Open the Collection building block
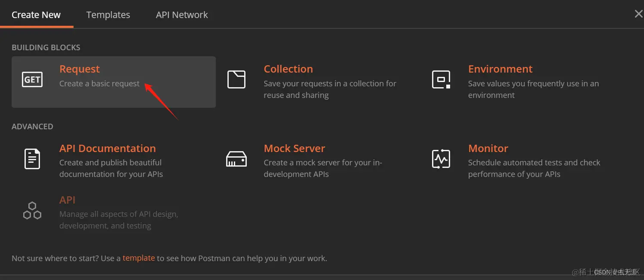This screenshot has height=280, width=644. [288, 69]
